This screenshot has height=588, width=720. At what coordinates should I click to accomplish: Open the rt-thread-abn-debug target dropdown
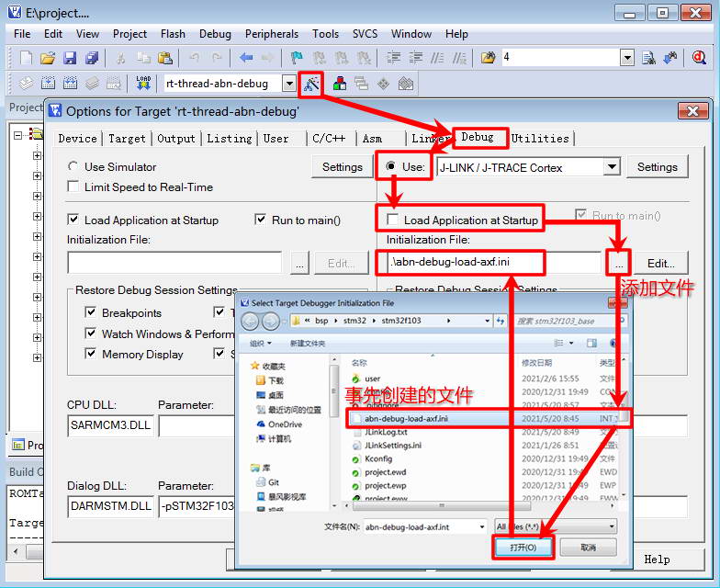(288, 84)
